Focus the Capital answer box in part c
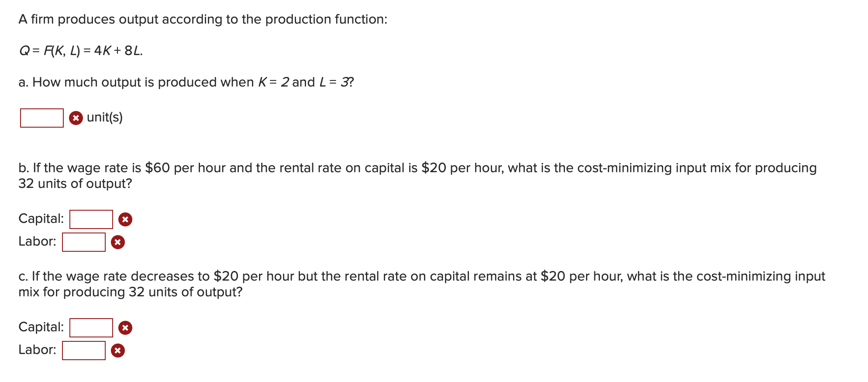This screenshot has height=382, width=868. pyautogui.click(x=91, y=328)
